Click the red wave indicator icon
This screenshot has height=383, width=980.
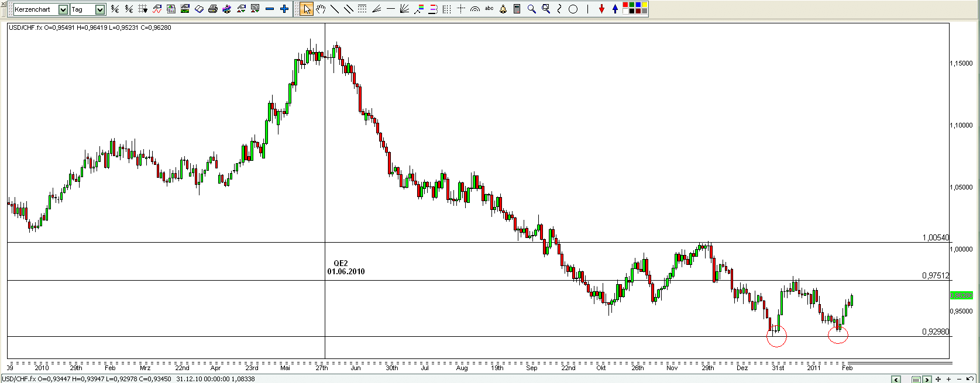coord(157,9)
